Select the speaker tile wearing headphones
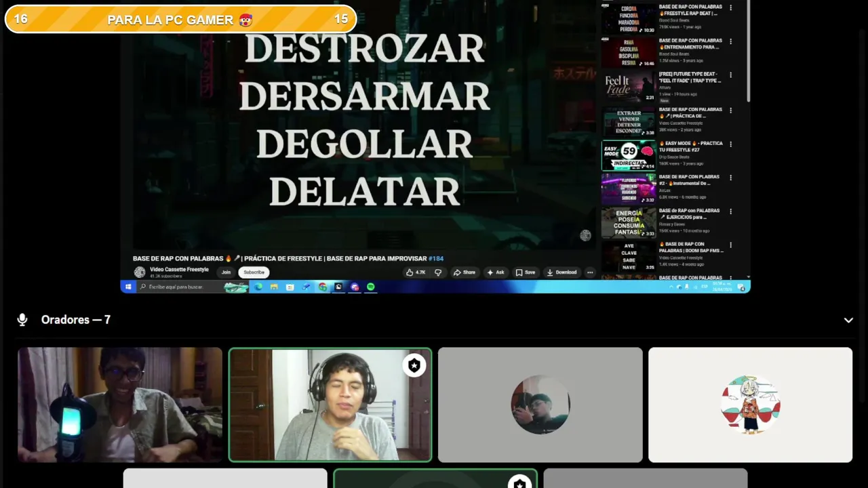 pos(330,405)
